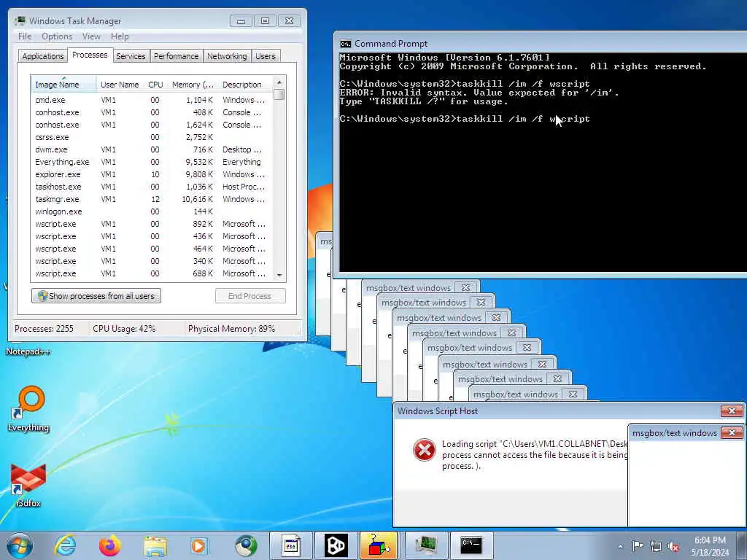Click the process list scroll up arrow
The width and height of the screenshot is (747, 560).
coord(279,82)
